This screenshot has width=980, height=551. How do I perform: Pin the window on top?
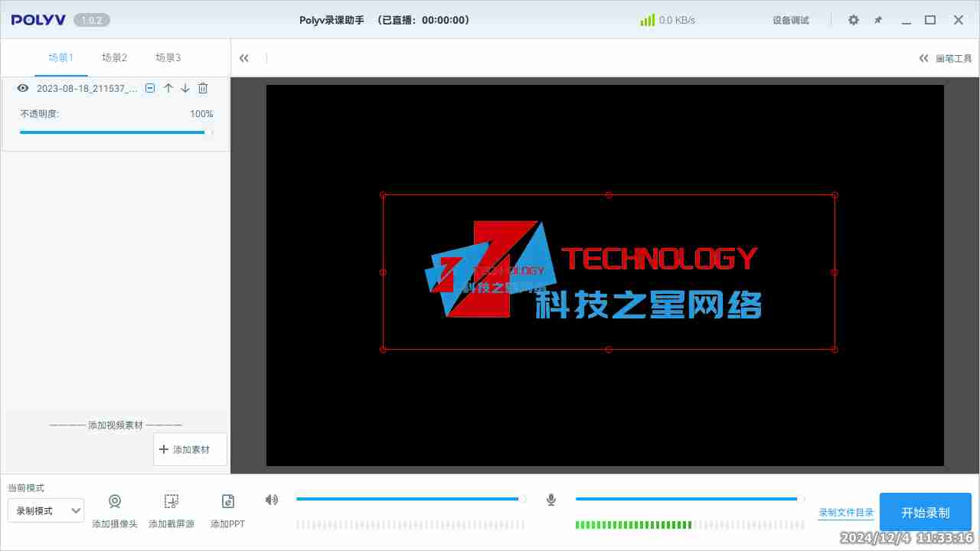coord(878,20)
